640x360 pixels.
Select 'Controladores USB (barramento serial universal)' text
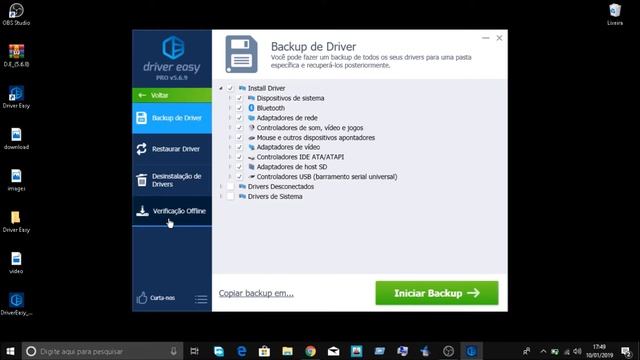(x=327, y=177)
